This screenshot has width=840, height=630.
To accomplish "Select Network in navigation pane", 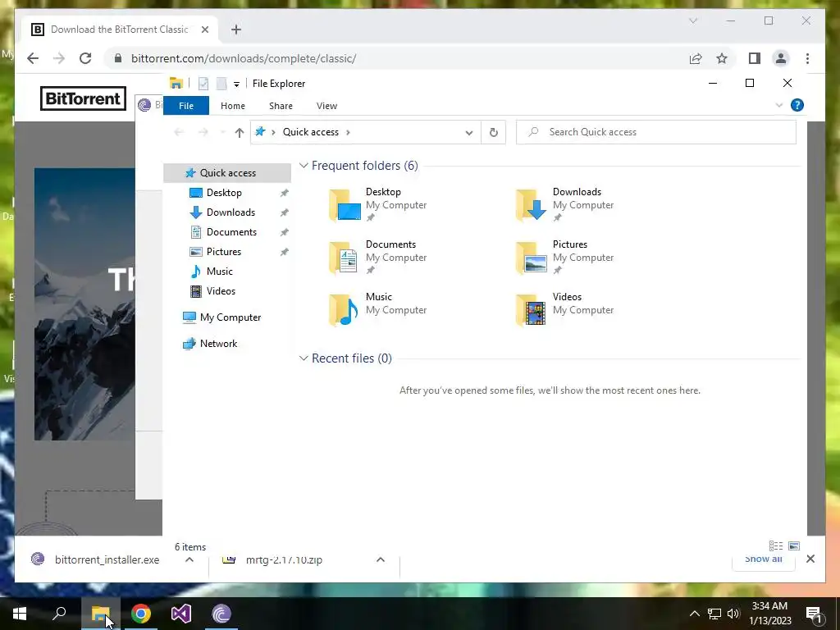I will coord(218,344).
